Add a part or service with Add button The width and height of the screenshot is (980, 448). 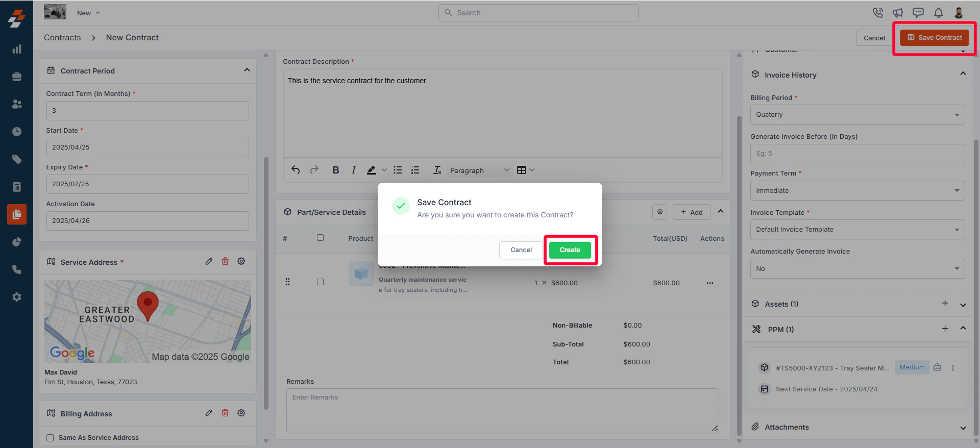coord(692,212)
